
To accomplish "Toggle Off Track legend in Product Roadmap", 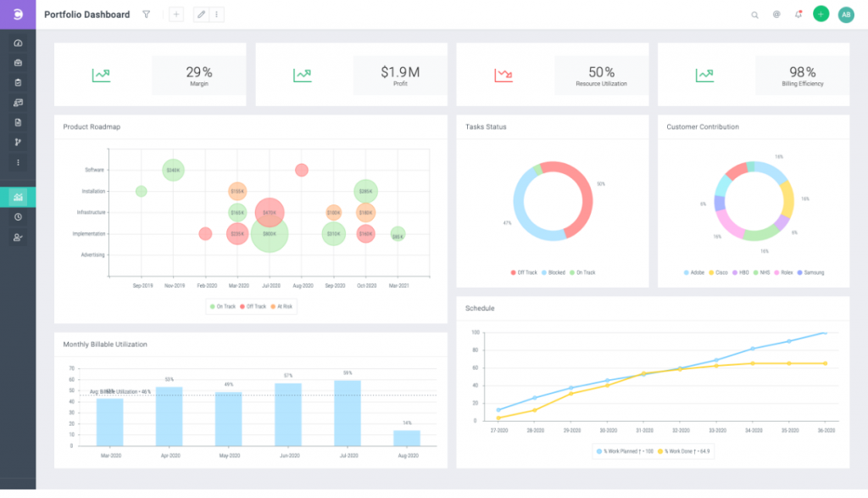I will click(253, 306).
